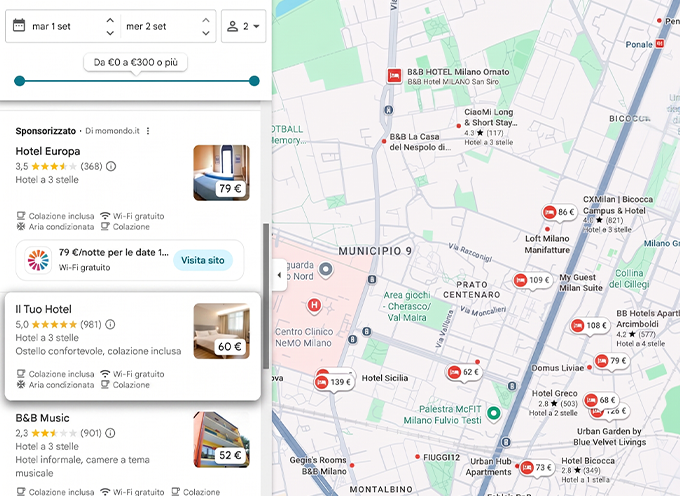Show info for Hotel Europa rating

pos(111,166)
